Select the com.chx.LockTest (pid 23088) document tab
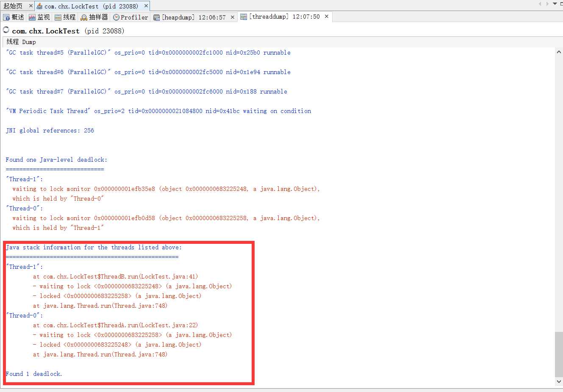 point(91,6)
